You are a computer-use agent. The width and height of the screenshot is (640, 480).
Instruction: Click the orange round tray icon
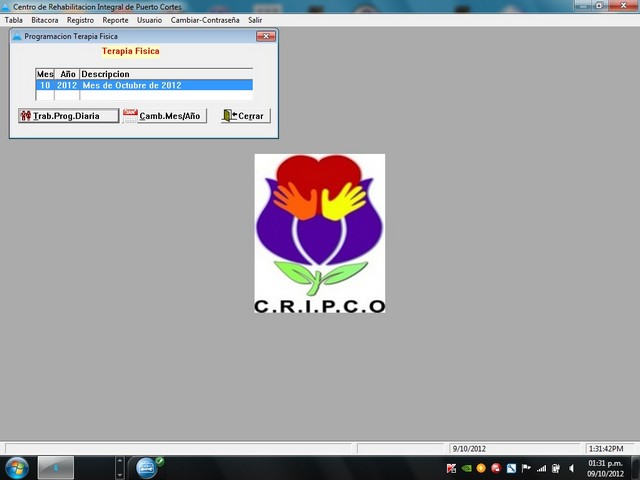(481, 468)
